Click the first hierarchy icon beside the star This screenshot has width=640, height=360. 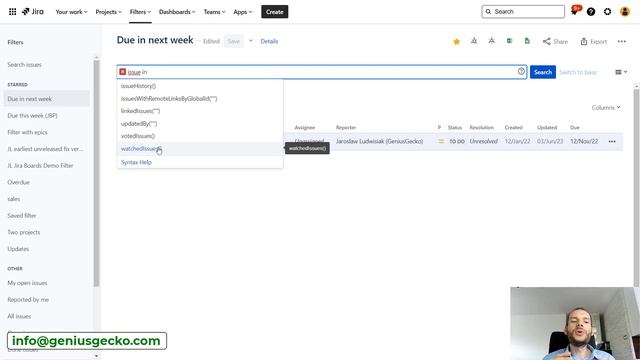[x=474, y=41]
